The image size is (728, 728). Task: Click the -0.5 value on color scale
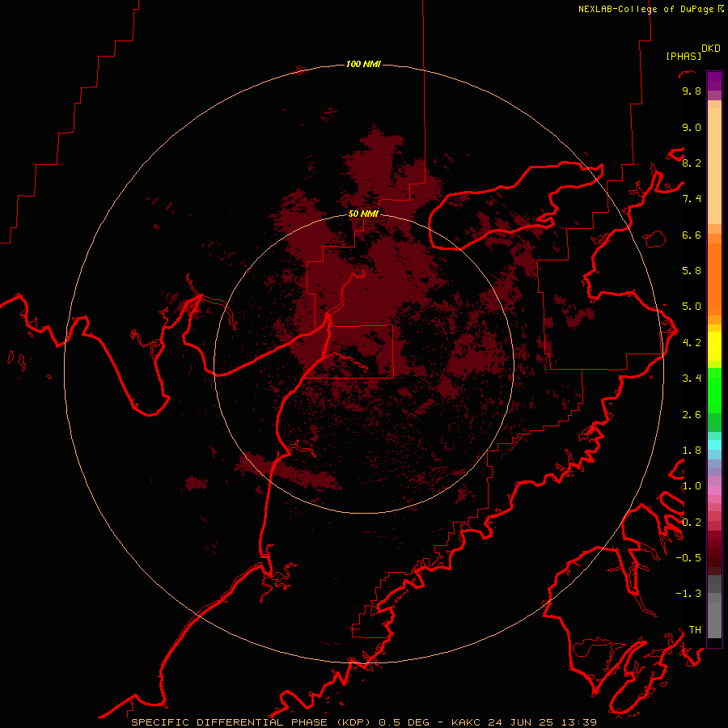[x=688, y=558]
